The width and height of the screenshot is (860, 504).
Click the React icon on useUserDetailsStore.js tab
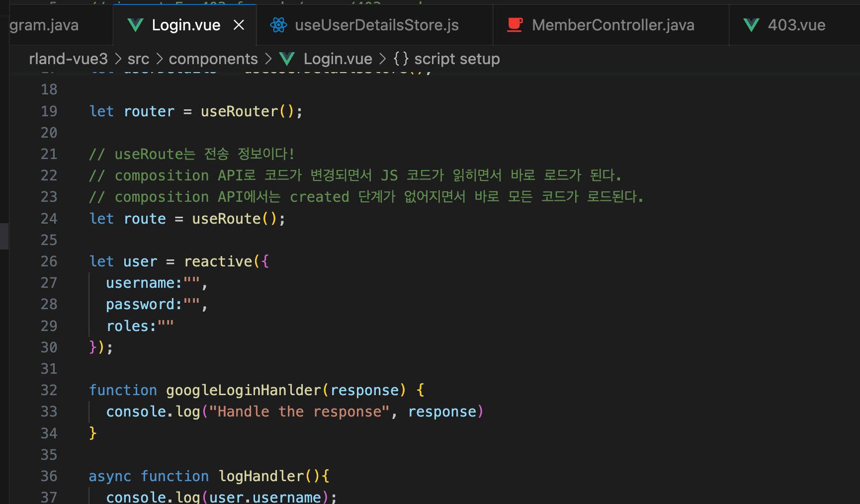(278, 25)
